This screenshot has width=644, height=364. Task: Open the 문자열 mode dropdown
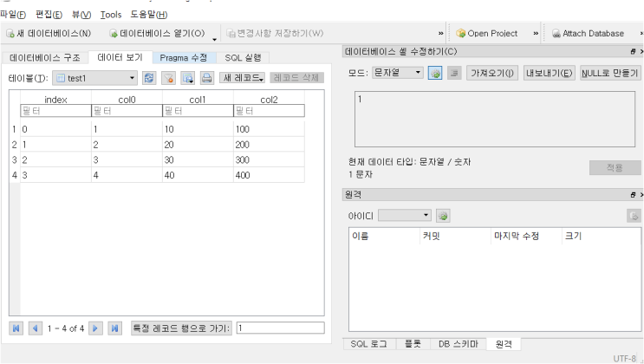tap(419, 73)
